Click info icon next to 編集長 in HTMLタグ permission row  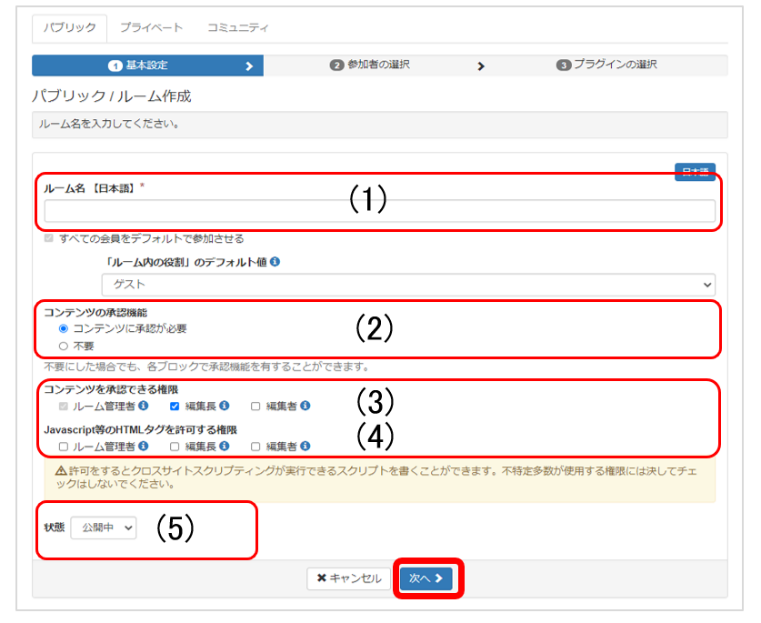[223, 447]
